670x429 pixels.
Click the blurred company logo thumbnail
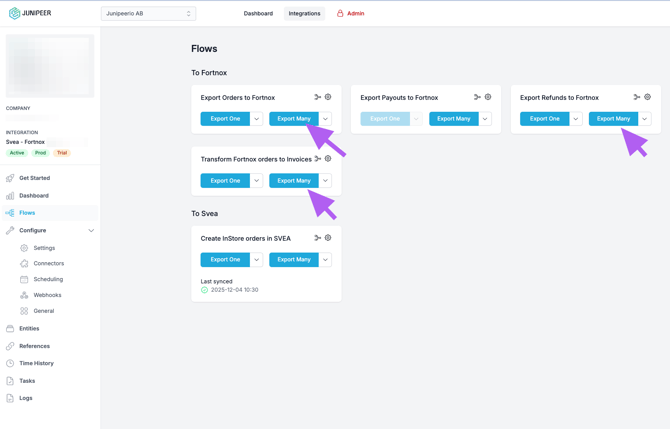pos(50,66)
